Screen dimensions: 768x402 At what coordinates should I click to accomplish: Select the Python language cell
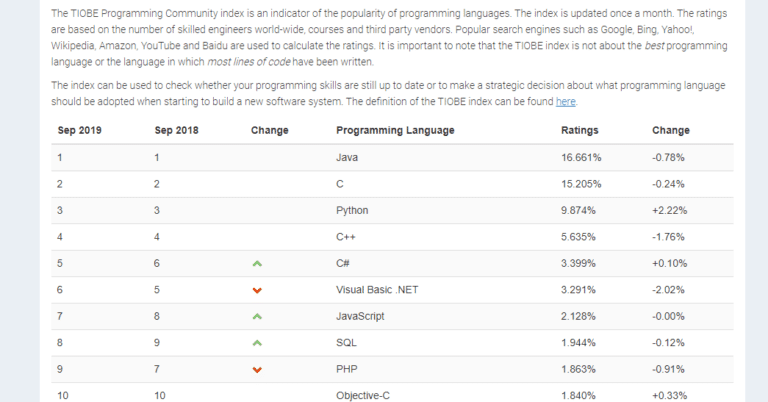pos(352,211)
